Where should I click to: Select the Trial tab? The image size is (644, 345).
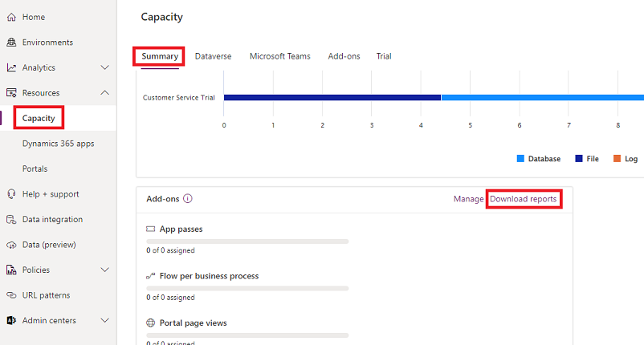tap(384, 56)
